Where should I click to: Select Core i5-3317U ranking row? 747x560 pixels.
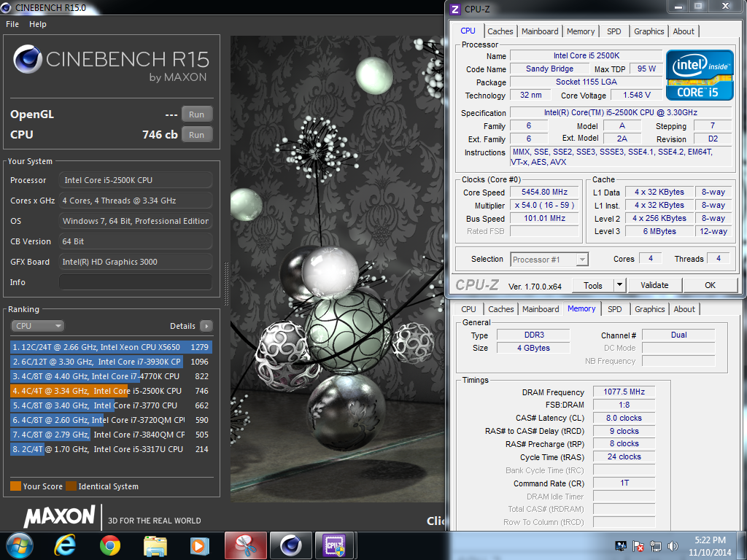[x=111, y=449]
